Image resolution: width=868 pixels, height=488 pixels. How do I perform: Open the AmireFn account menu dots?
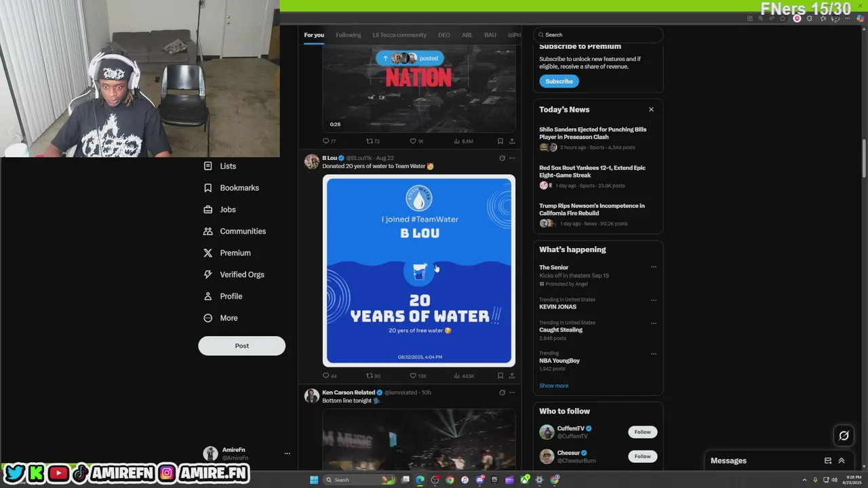tap(287, 453)
